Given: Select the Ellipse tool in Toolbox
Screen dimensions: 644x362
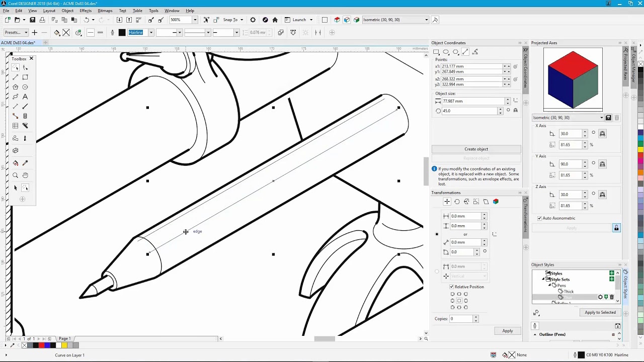Looking at the screenshot, I should point(25,87).
